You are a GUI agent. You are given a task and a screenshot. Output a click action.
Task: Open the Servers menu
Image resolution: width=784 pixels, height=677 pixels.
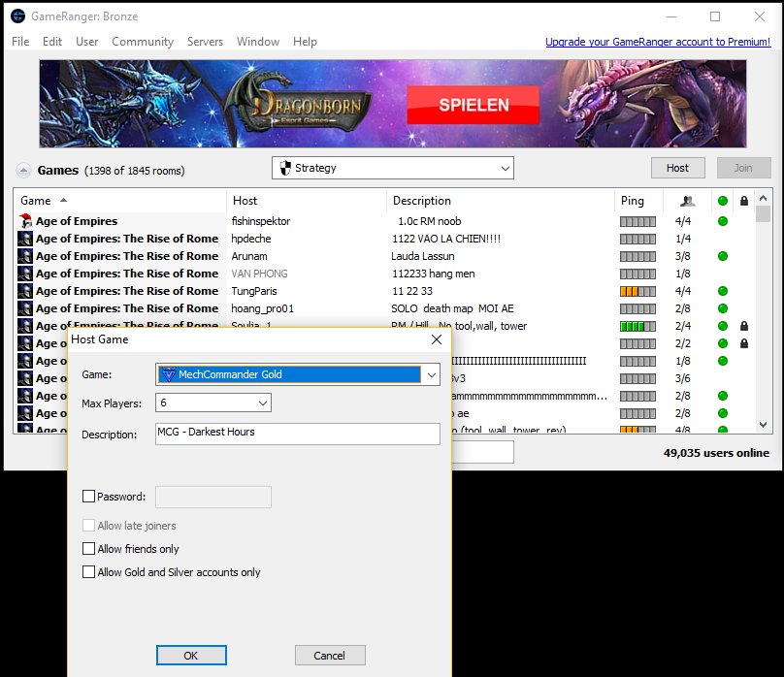(x=205, y=42)
